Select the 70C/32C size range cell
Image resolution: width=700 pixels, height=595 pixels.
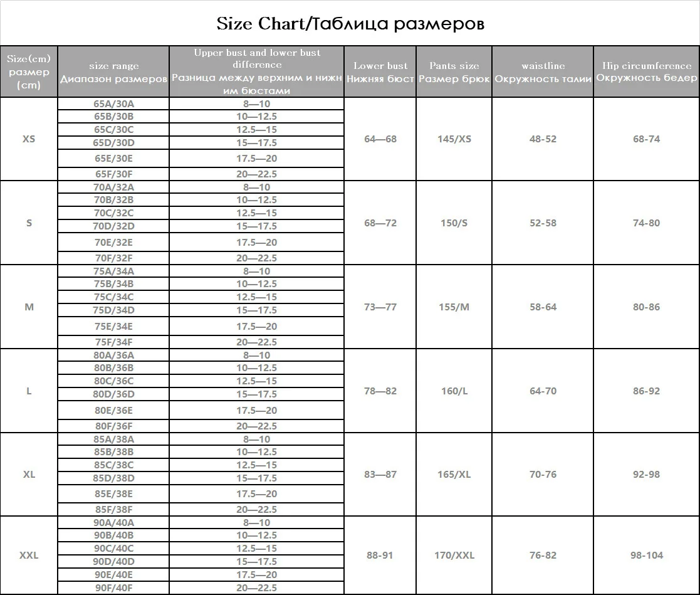[x=113, y=213]
